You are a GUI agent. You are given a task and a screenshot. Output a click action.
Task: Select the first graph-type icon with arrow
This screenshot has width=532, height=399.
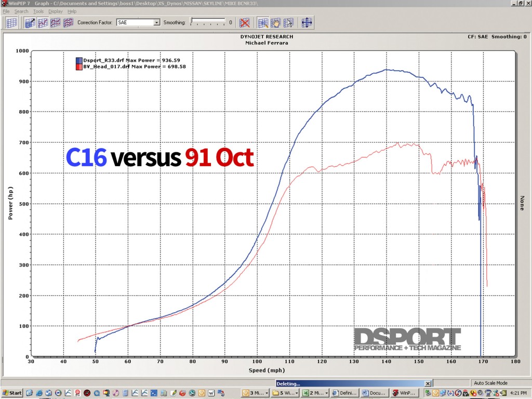pyautogui.click(x=30, y=23)
